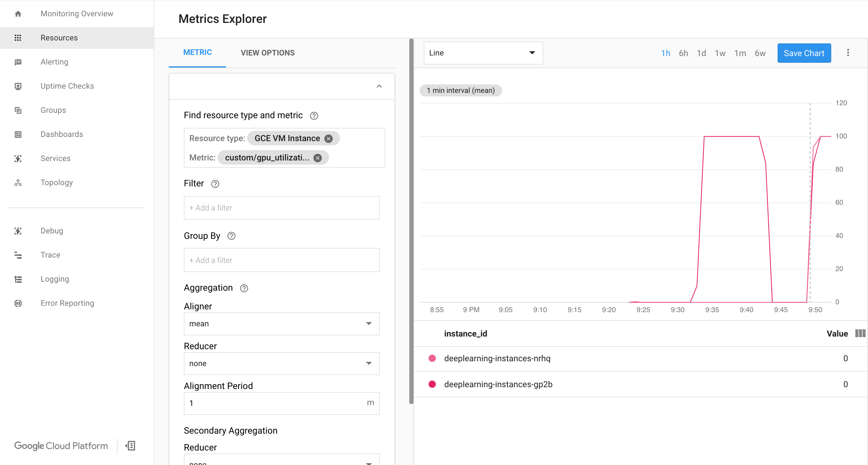868x465 pixels.
Task: Click the Trace icon in sidebar
Action: 18,254
